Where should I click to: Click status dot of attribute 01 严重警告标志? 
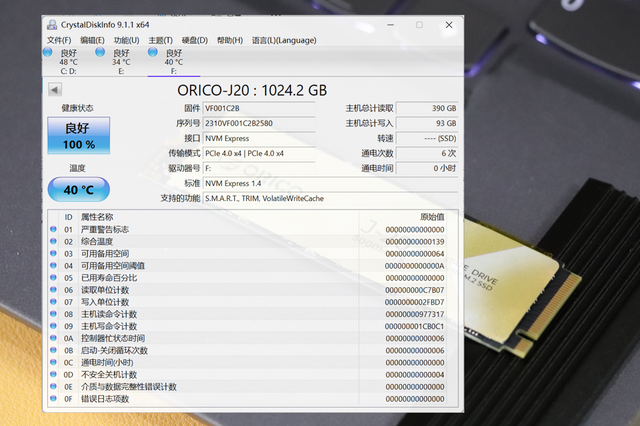pos(53,229)
